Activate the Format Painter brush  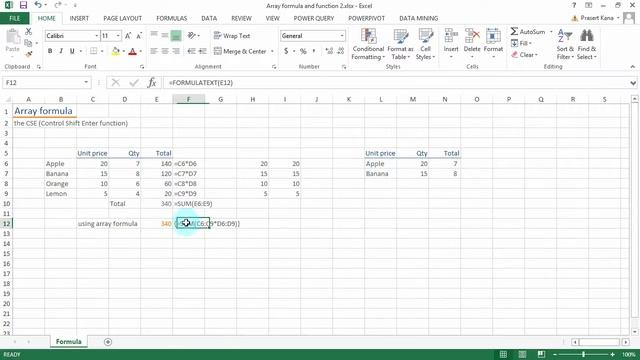28,54
